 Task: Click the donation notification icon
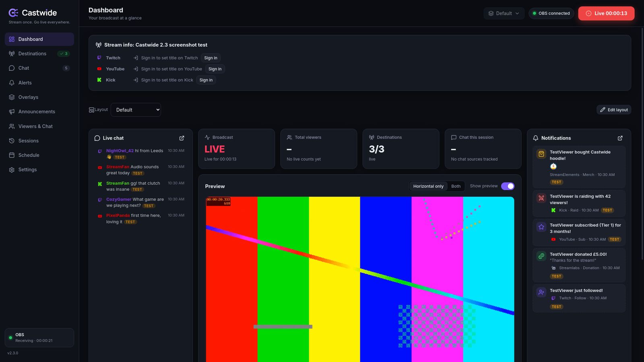(541, 256)
